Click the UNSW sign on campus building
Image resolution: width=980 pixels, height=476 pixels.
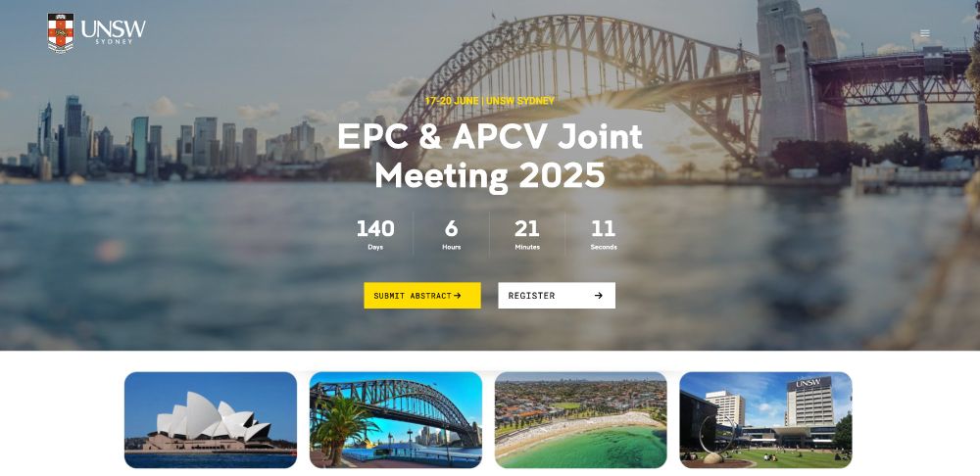coord(808,383)
